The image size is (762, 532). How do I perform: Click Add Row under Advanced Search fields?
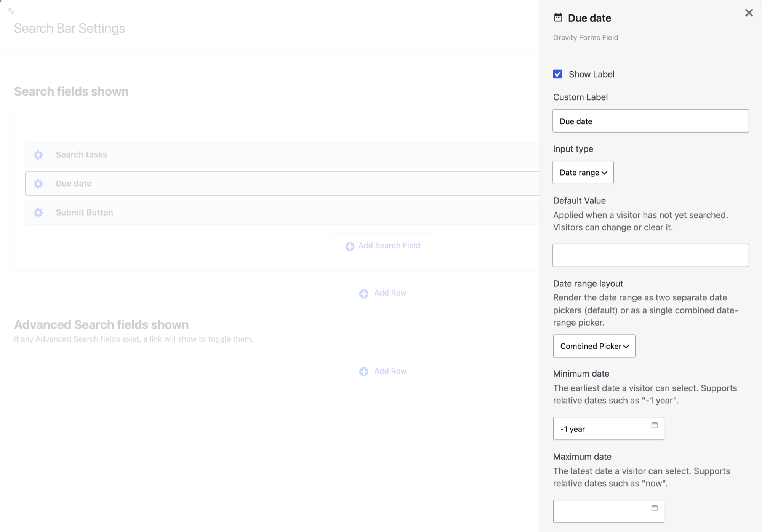383,371
